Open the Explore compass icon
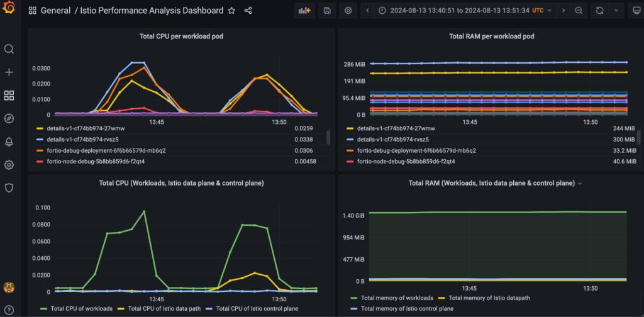This screenshot has height=317, width=644. pos(9,119)
